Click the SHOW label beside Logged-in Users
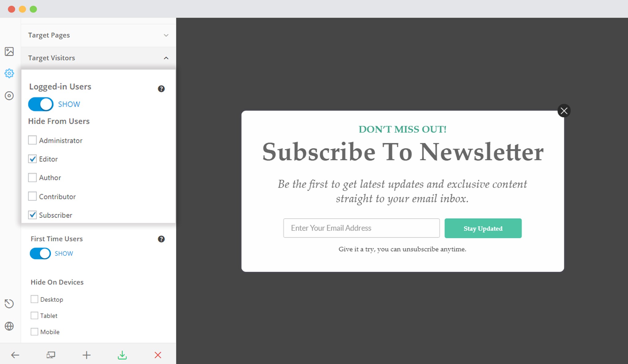The image size is (628, 364). pos(69,104)
